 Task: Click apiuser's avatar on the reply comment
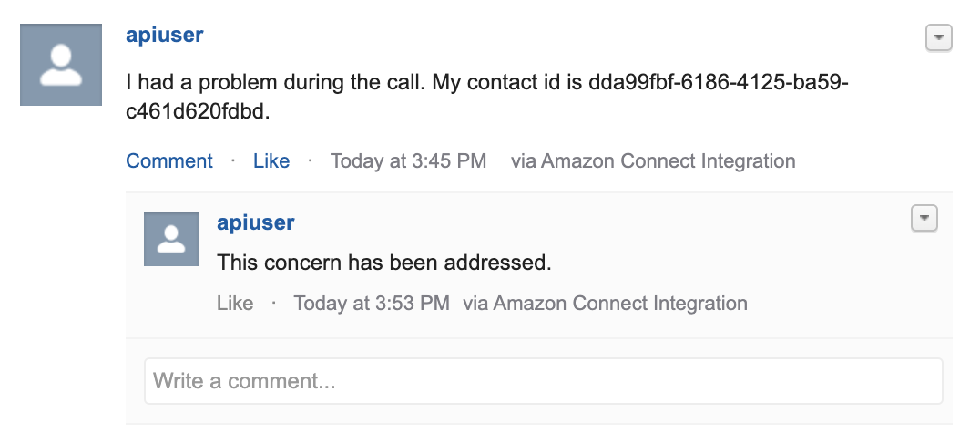(x=171, y=239)
